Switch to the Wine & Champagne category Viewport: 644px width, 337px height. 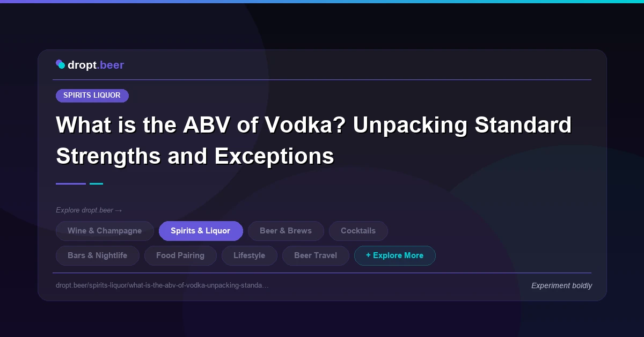coord(105,231)
